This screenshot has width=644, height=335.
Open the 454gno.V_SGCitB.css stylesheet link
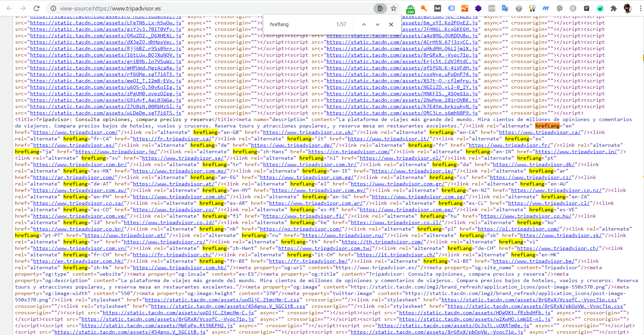[228, 306]
